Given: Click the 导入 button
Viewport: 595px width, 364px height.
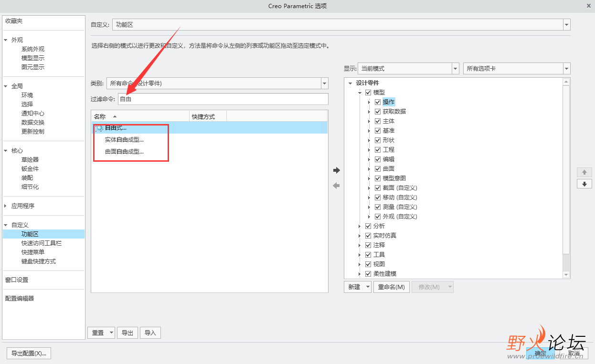Looking at the screenshot, I should tap(150, 333).
